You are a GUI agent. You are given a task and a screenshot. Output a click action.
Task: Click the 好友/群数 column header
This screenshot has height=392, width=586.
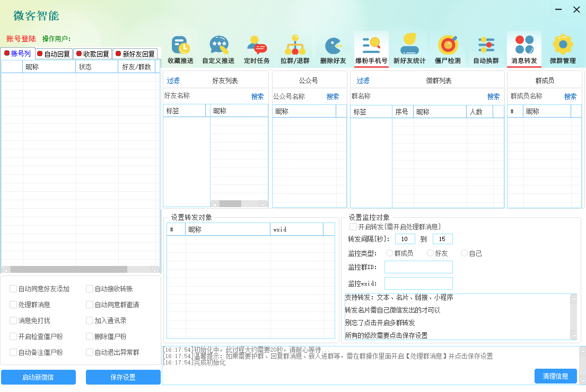[136, 67]
